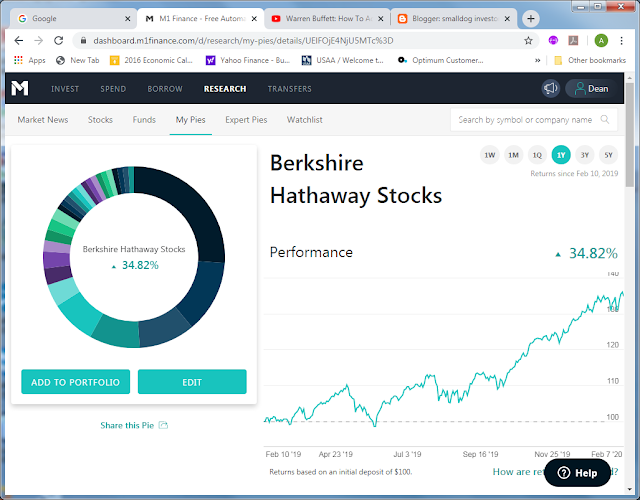Image resolution: width=640 pixels, height=500 pixels.
Task: Switch to the Warren Buffett YouTube tab
Action: pos(328,19)
